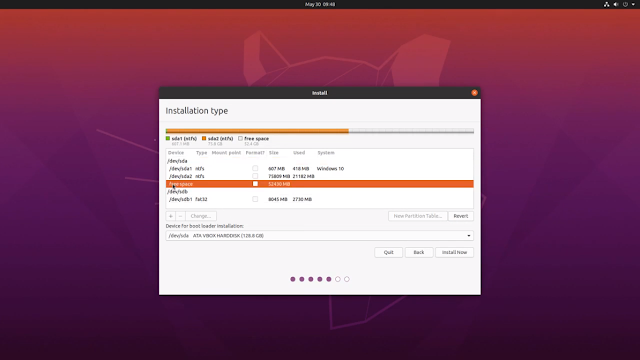This screenshot has height=360, width=640.
Task: Open the boot loader device dropdown
Action: 320,236
